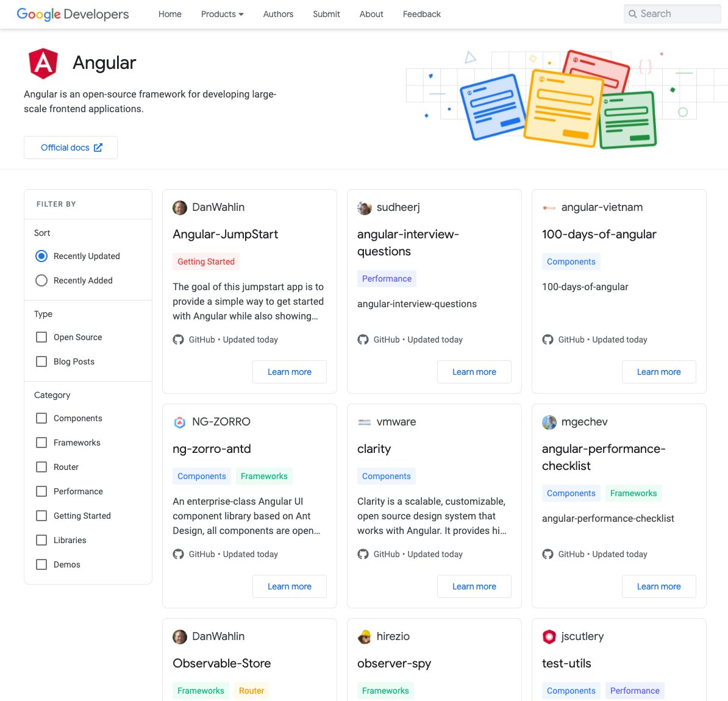Select the Recently Added sort option

[41, 280]
